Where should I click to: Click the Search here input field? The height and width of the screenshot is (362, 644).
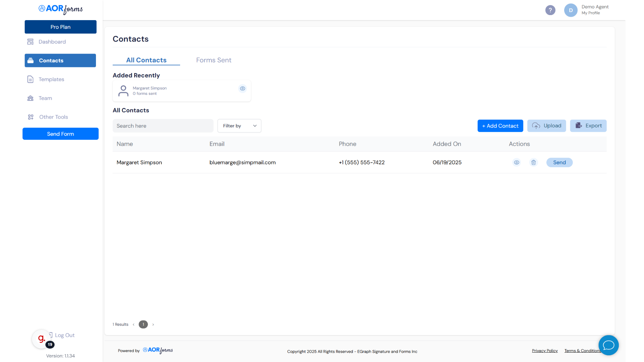pos(163,126)
